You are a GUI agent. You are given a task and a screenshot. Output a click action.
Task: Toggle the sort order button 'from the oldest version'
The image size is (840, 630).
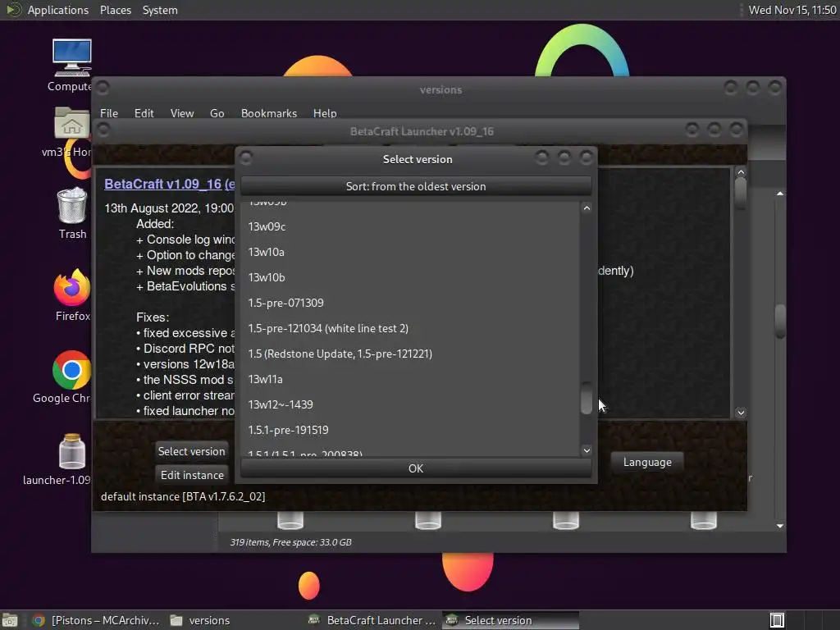click(416, 186)
